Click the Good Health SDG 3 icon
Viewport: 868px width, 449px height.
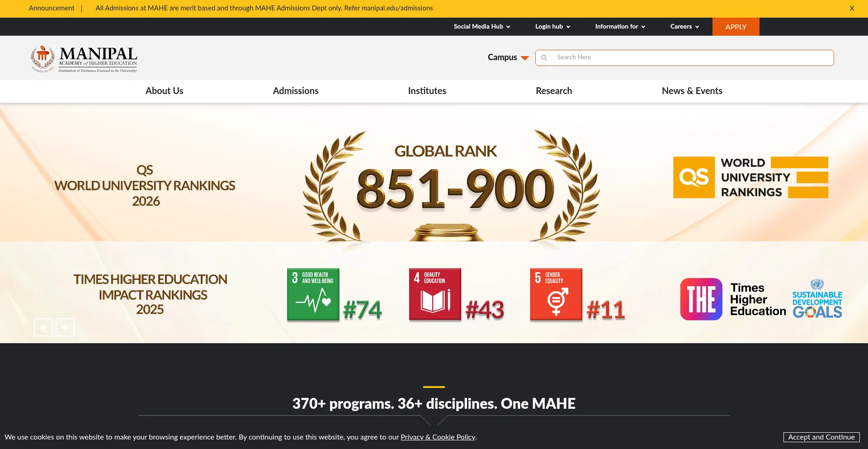[x=313, y=294]
